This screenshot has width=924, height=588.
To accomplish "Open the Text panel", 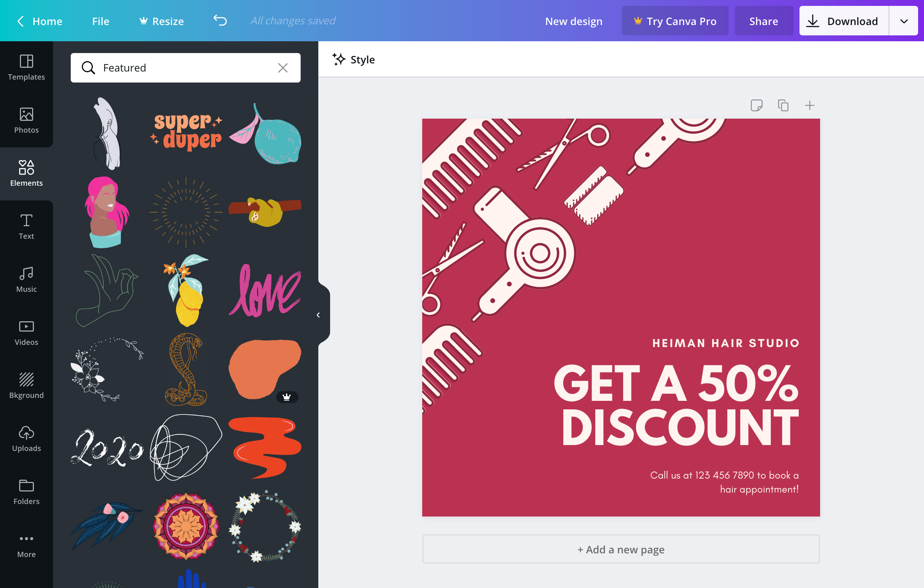I will pos(26,225).
